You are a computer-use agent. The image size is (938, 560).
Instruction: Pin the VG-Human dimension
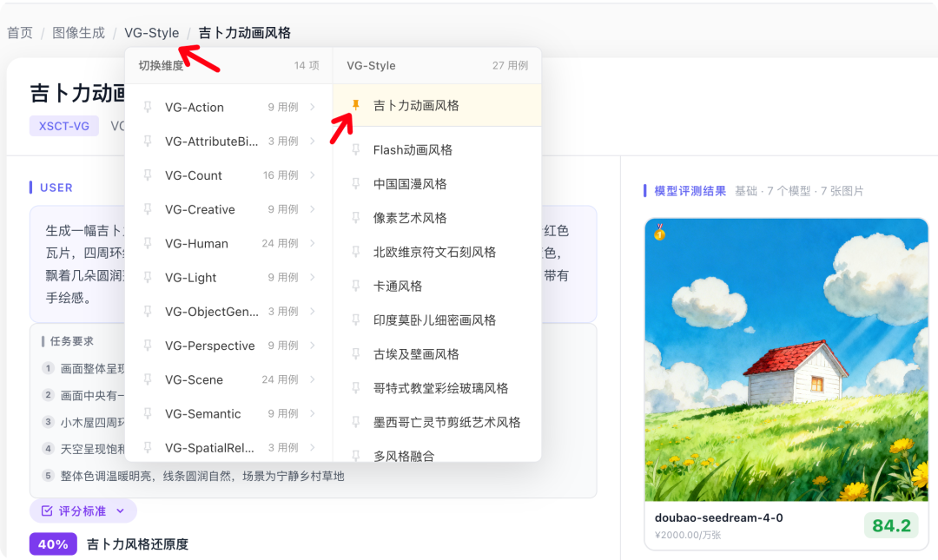click(149, 243)
